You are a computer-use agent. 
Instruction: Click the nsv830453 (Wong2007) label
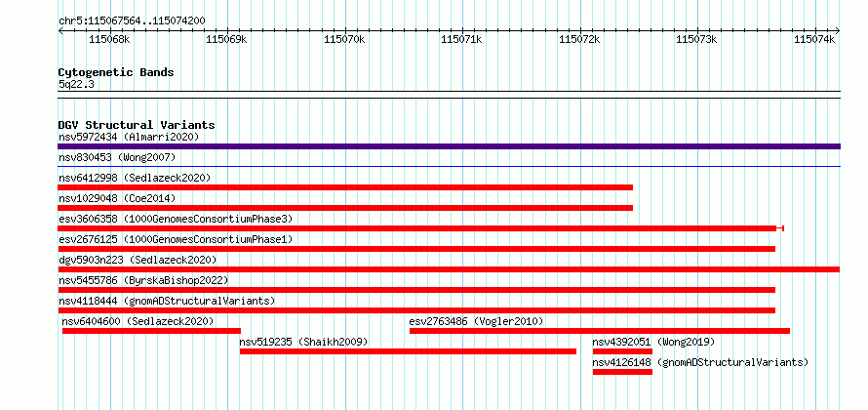point(117,157)
